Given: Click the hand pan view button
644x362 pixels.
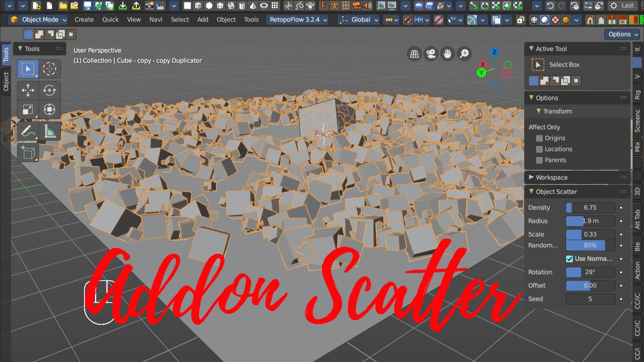Looking at the screenshot, I should pos(447,54).
